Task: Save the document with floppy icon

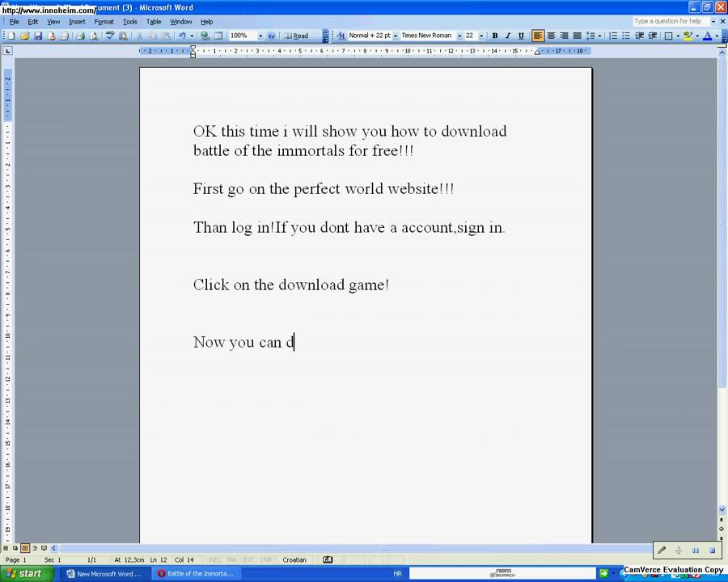Action: [x=38, y=36]
